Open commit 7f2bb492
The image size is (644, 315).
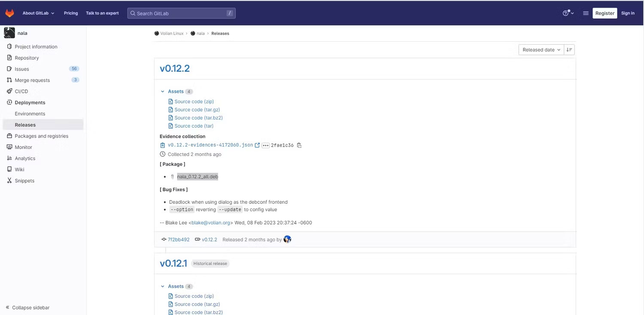[179, 239]
